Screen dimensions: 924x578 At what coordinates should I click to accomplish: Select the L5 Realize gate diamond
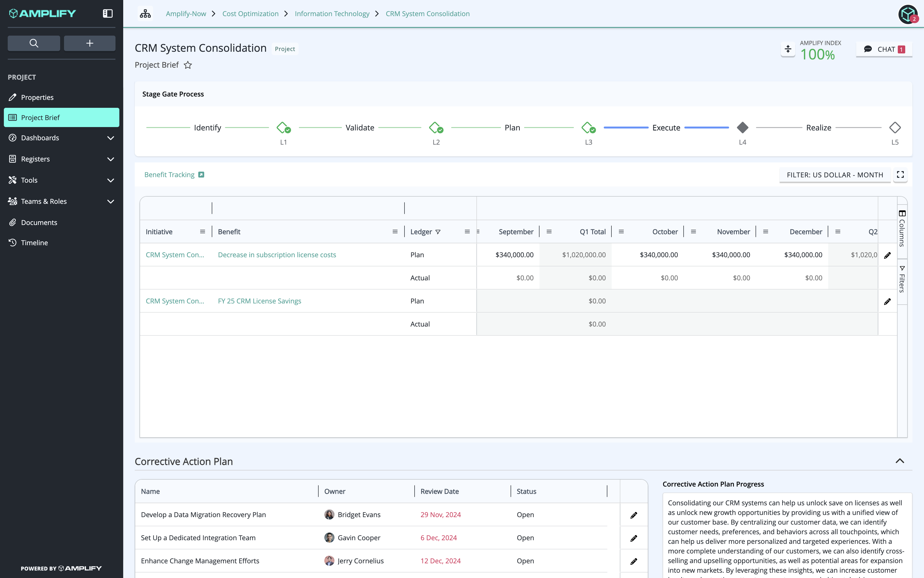tap(895, 128)
